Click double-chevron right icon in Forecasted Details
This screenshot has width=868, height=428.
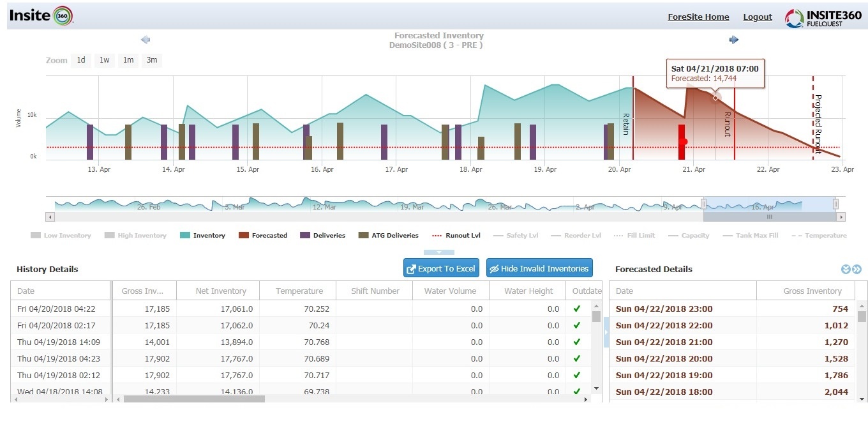click(x=857, y=270)
